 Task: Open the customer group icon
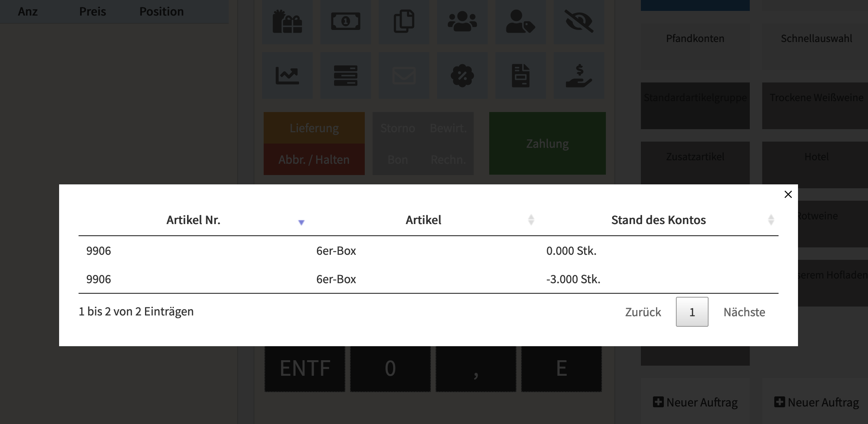coord(462,21)
